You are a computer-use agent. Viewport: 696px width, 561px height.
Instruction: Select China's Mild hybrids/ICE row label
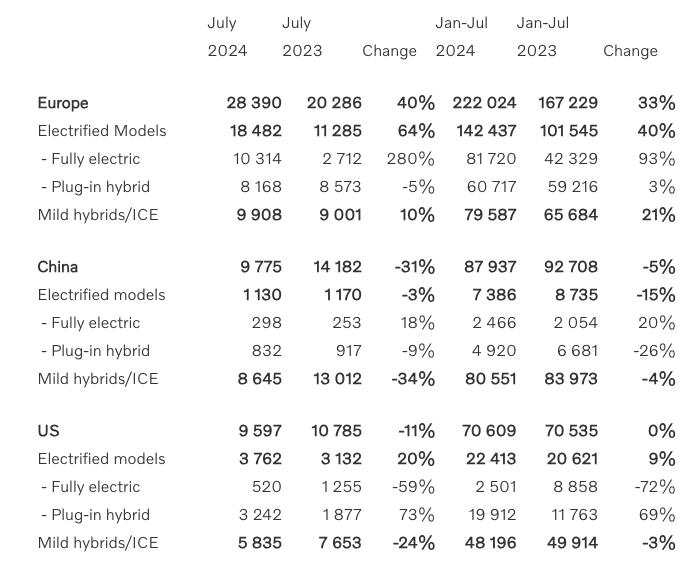pos(98,379)
